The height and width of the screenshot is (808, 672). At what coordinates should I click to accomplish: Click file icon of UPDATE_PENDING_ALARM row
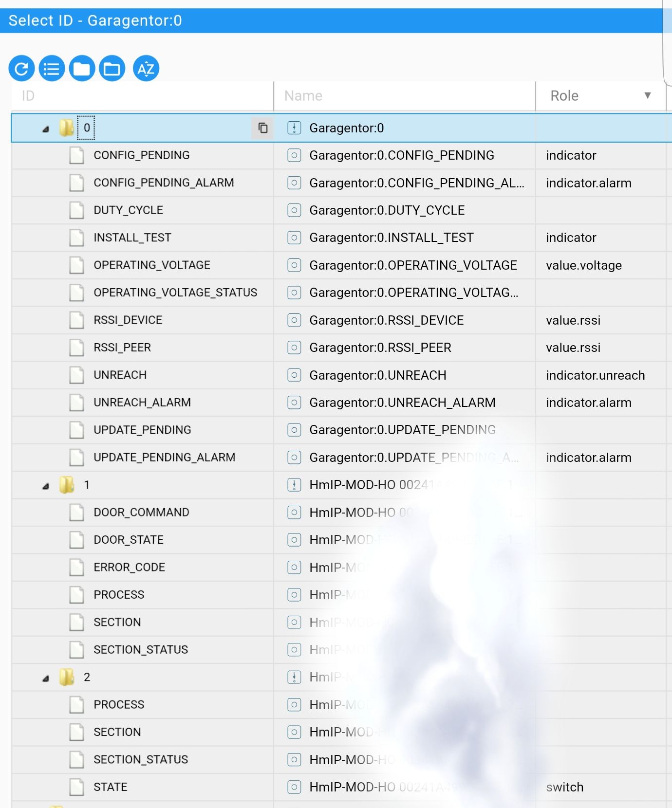point(76,458)
